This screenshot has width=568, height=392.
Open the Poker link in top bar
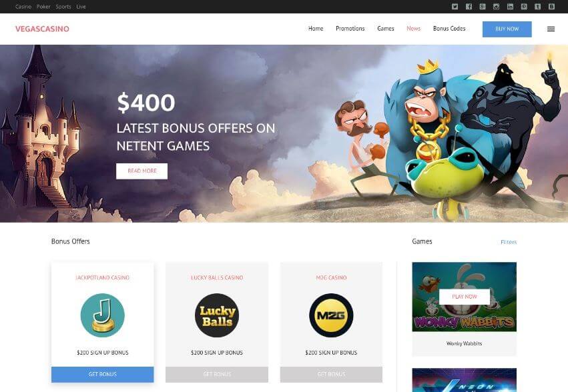(43, 7)
